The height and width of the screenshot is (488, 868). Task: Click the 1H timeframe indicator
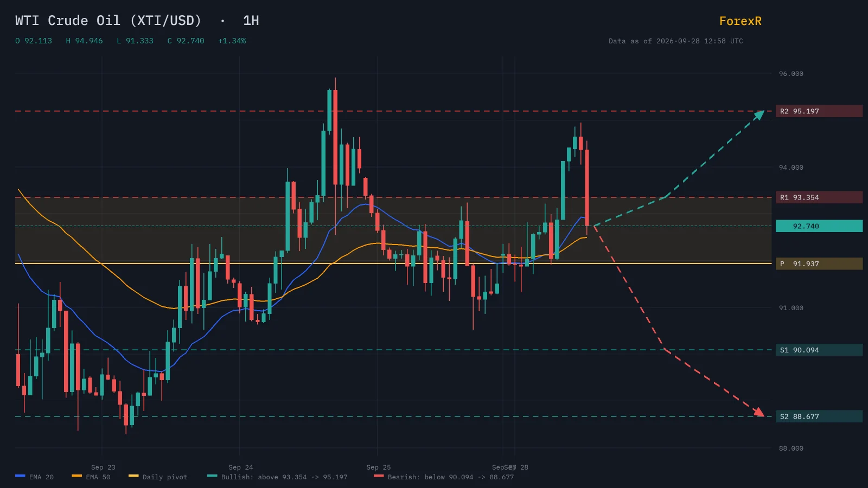[x=251, y=21]
